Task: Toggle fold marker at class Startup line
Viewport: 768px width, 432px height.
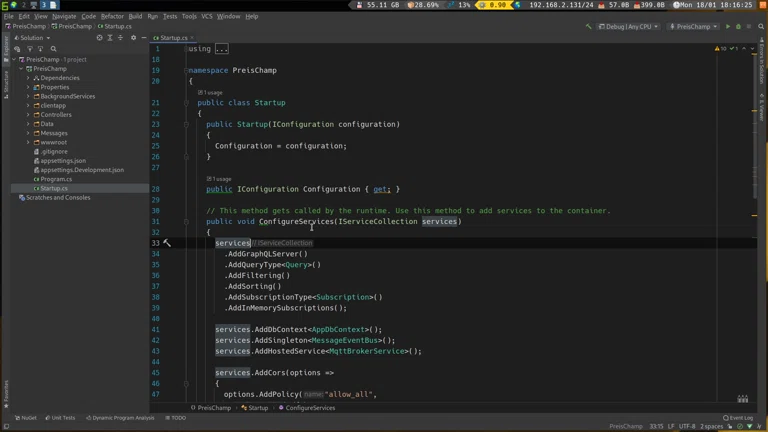Action: [186, 103]
